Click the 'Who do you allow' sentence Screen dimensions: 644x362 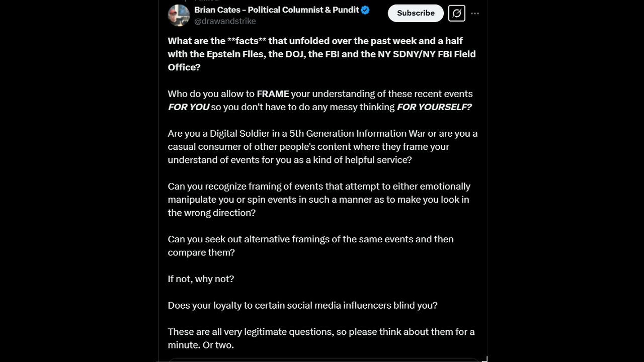[x=211, y=94]
